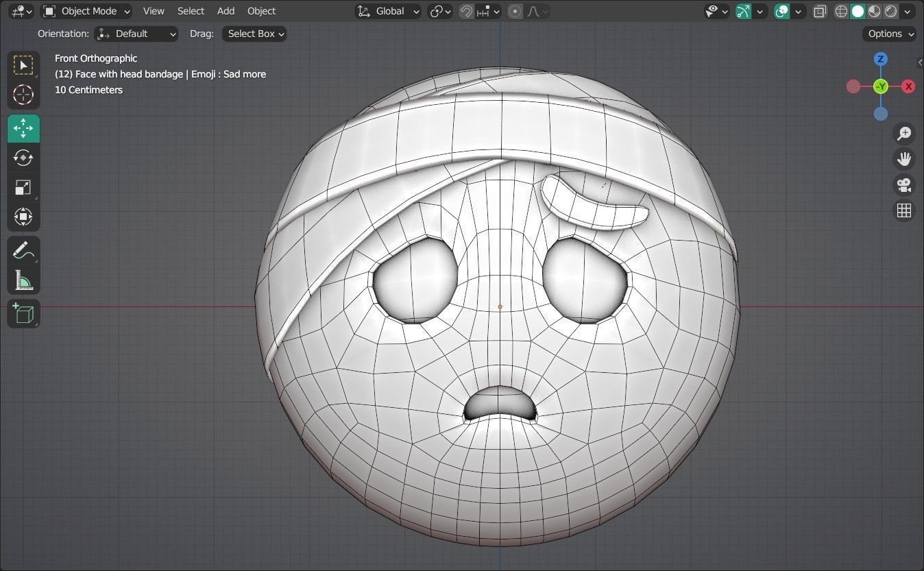The height and width of the screenshot is (571, 924).
Task: Click the negative Z axis gizmo dot
Action: tap(881, 114)
